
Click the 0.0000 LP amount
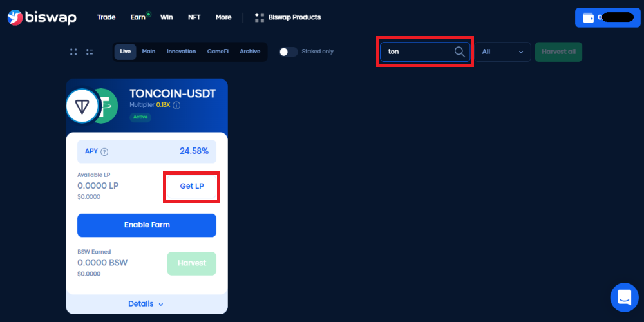(98, 186)
